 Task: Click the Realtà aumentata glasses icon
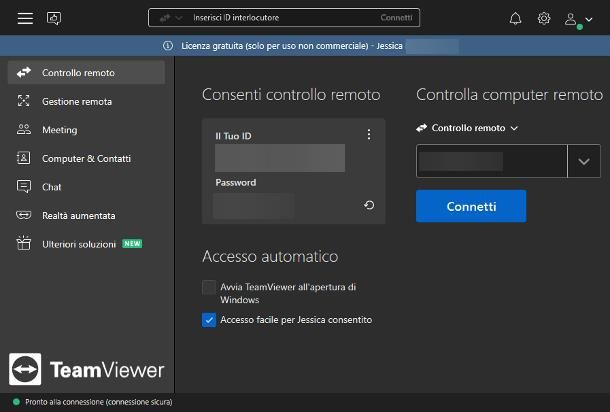click(24, 215)
